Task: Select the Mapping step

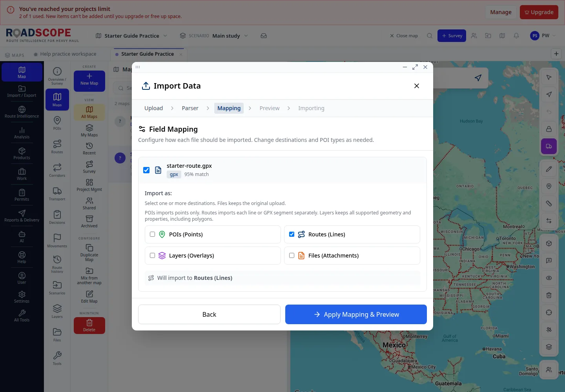Action: click(229, 108)
